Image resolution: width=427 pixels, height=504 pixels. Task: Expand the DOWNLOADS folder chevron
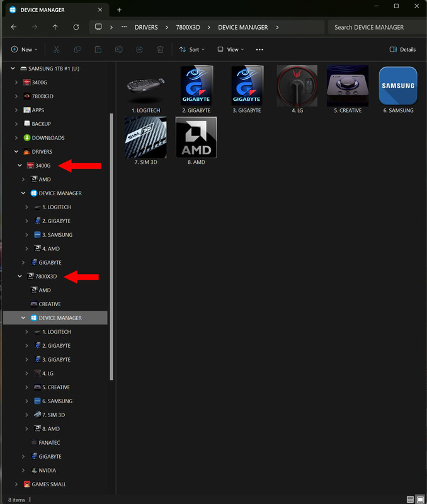point(16,137)
